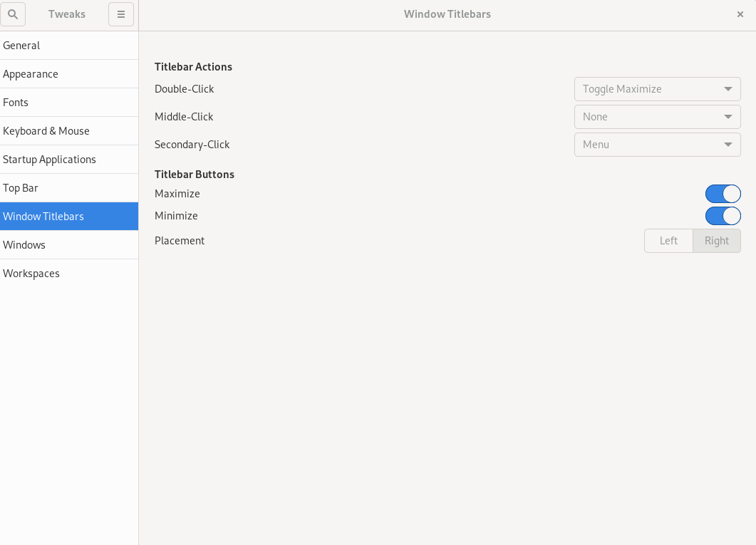Select Right for button placement
The image size is (756, 545).
click(717, 241)
